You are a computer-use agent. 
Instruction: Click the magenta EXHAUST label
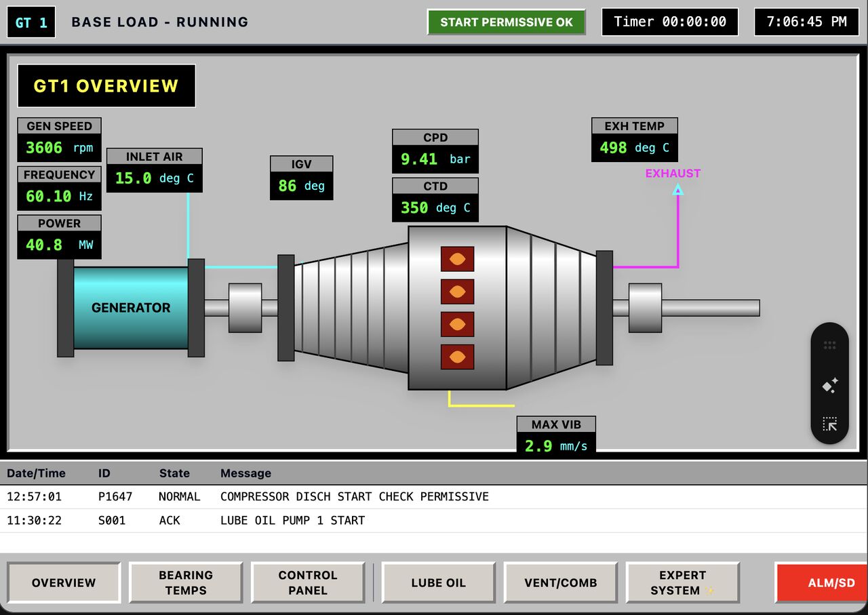pyautogui.click(x=673, y=174)
